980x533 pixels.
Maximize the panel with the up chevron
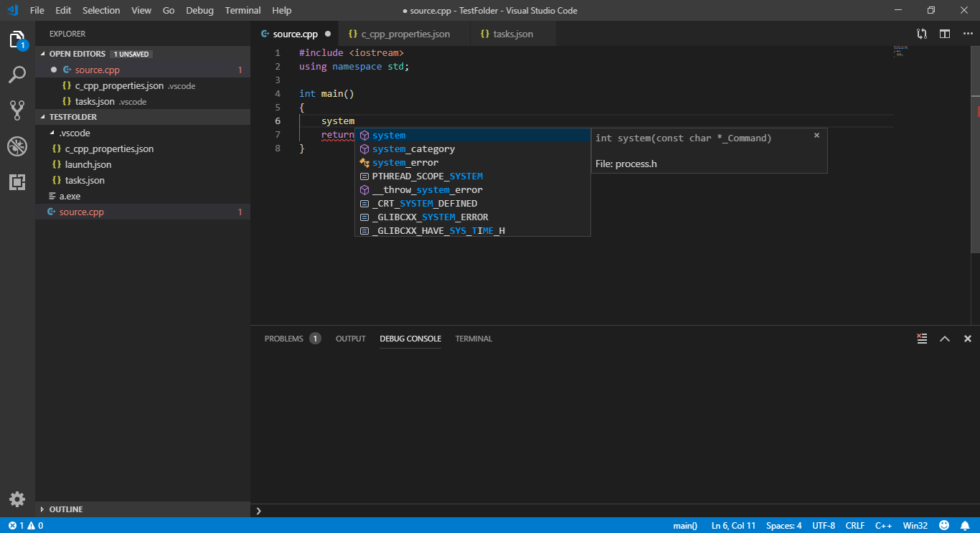945,339
